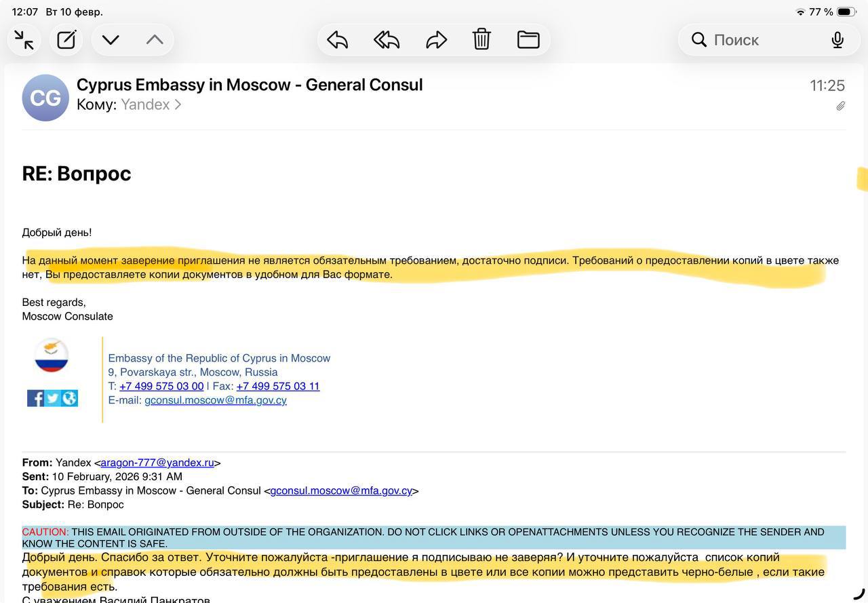
Task: Tap the fax number +7 499 575 03 11
Action: pos(278,387)
